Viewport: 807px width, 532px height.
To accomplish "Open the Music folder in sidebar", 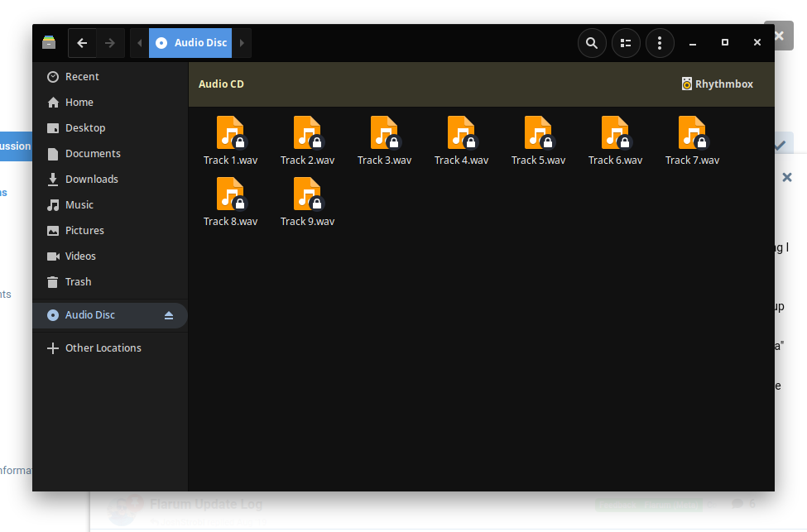I will (x=79, y=205).
